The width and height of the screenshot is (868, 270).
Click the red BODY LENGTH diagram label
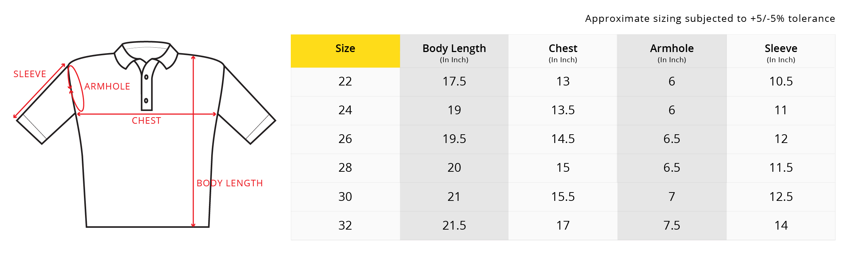pos(229,183)
